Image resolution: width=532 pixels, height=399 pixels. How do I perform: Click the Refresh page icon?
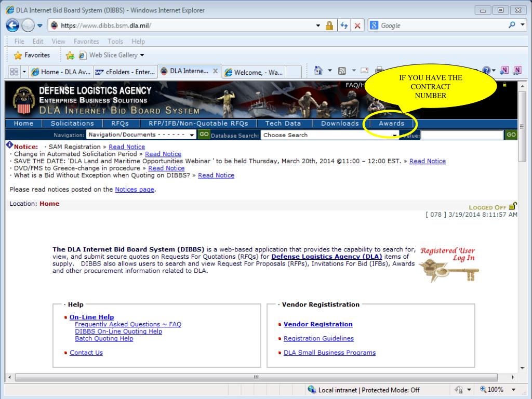tap(344, 25)
